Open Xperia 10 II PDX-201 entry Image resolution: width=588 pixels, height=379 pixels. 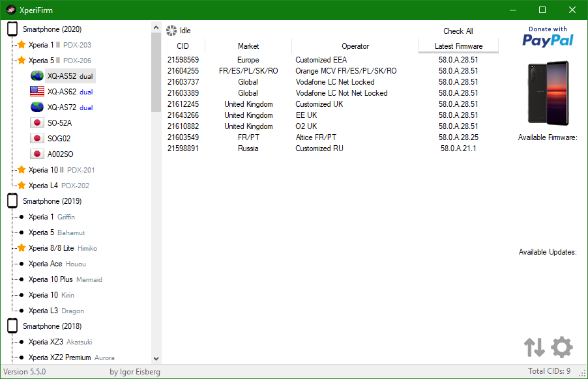(61, 170)
